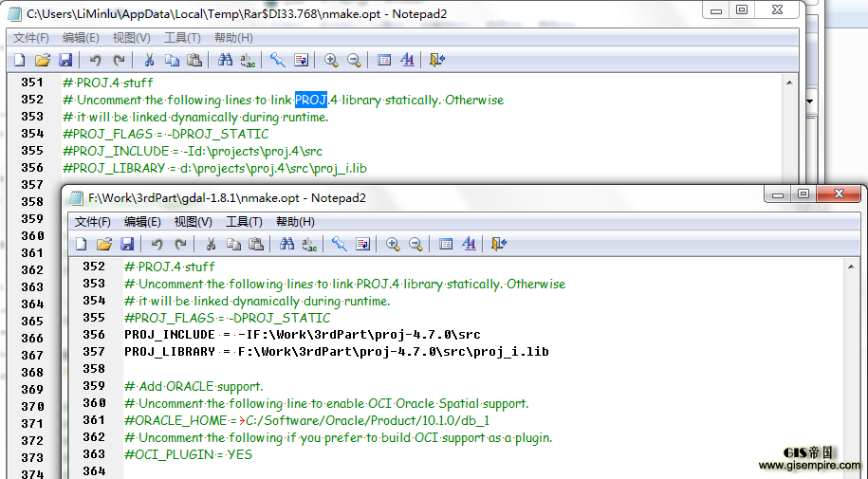Image resolution: width=868 pixels, height=479 pixels.
Task: Save icon in front gdal-1.8.1 window
Action: (127, 244)
